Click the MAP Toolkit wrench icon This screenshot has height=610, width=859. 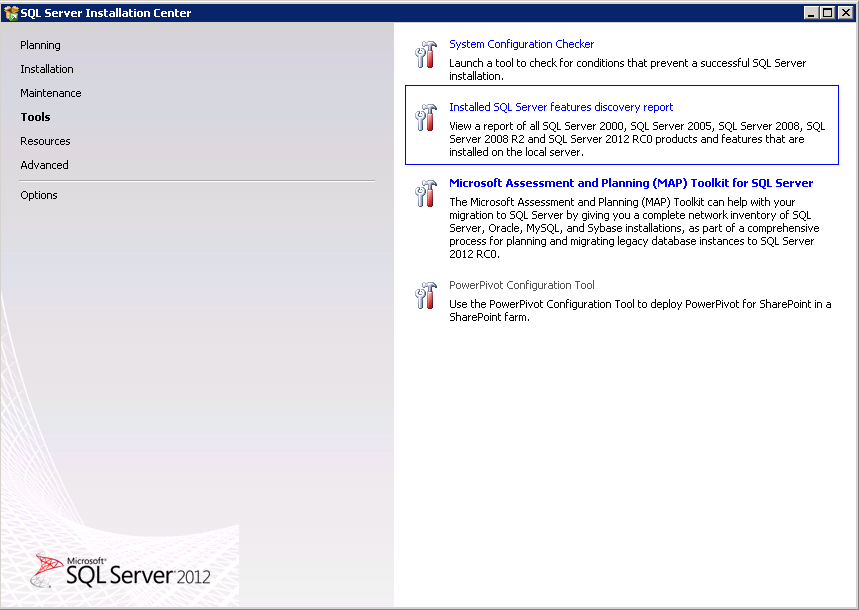coord(426,192)
